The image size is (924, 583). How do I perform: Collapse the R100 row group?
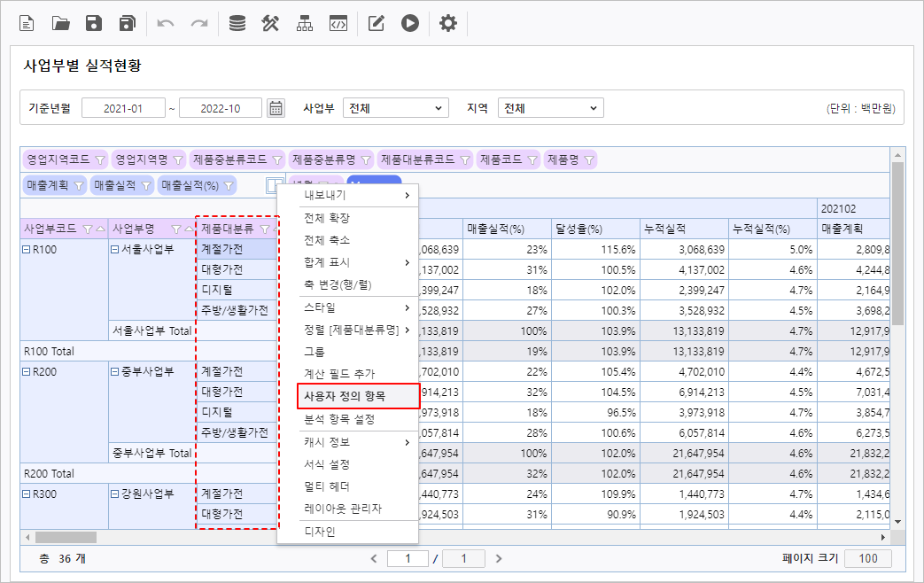(x=27, y=250)
